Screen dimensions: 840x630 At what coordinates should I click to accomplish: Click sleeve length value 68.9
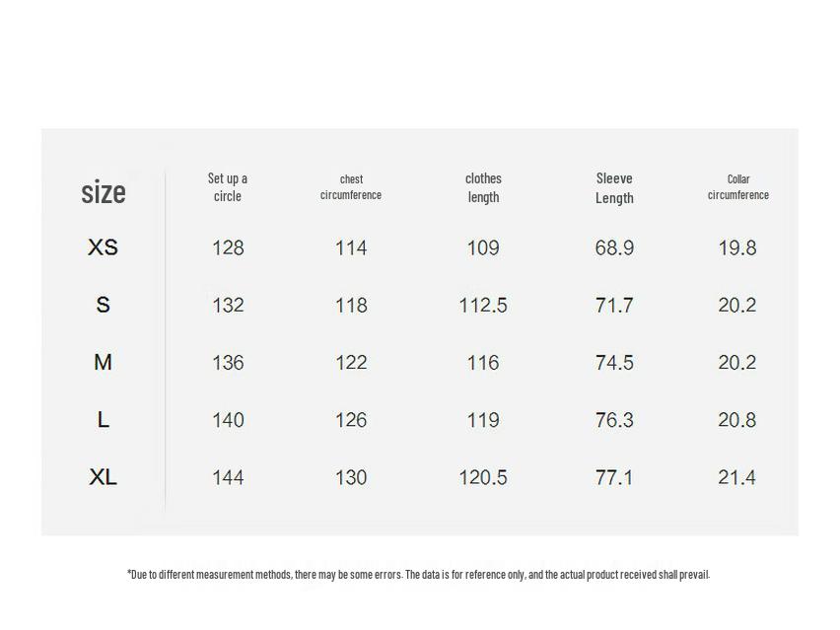pos(614,247)
